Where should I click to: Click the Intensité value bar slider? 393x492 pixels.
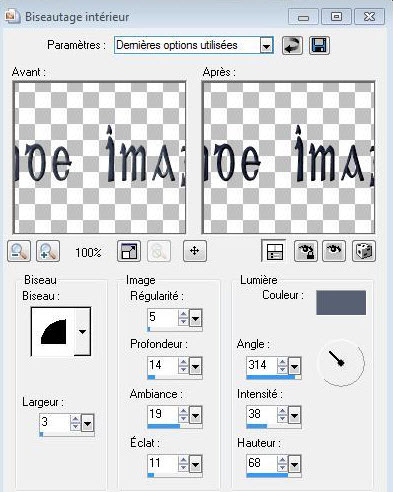pyautogui.click(x=274, y=426)
